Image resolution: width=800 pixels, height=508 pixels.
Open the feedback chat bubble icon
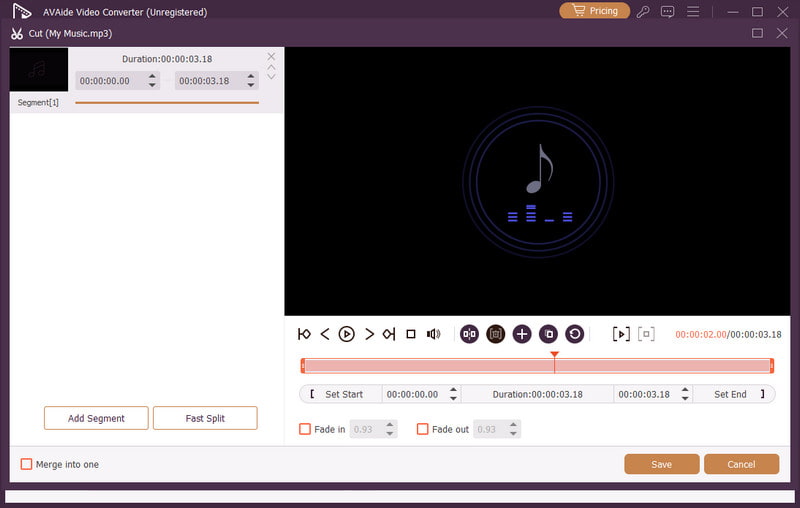click(x=667, y=11)
